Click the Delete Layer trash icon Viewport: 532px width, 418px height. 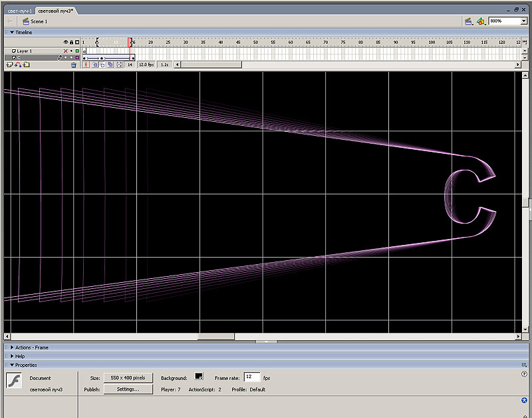click(74, 65)
